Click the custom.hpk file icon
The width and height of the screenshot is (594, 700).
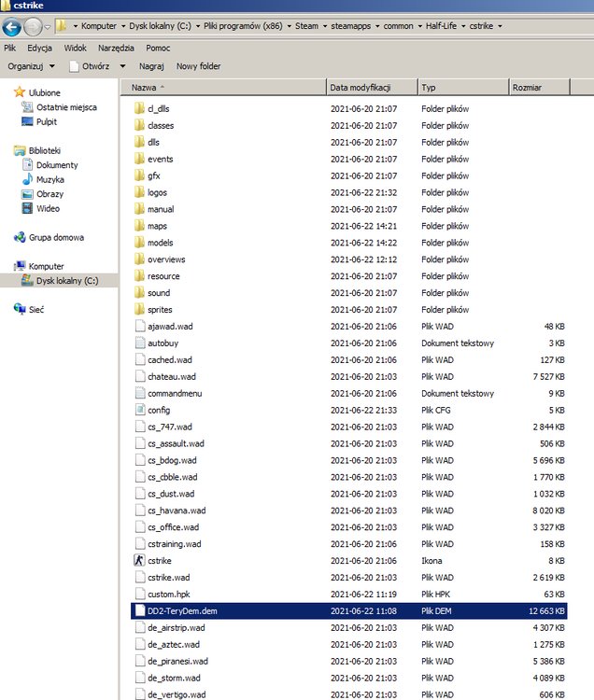click(140, 595)
